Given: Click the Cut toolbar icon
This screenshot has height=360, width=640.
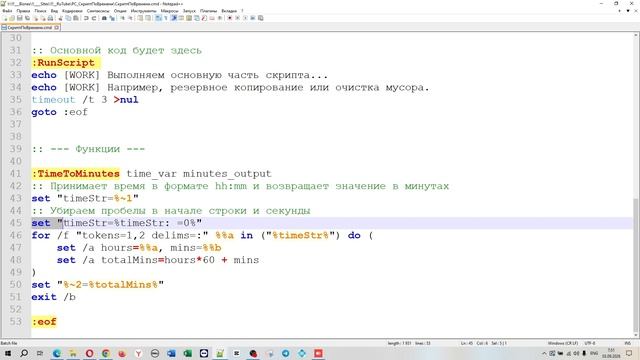Looking at the screenshot, I should pos(60,18).
